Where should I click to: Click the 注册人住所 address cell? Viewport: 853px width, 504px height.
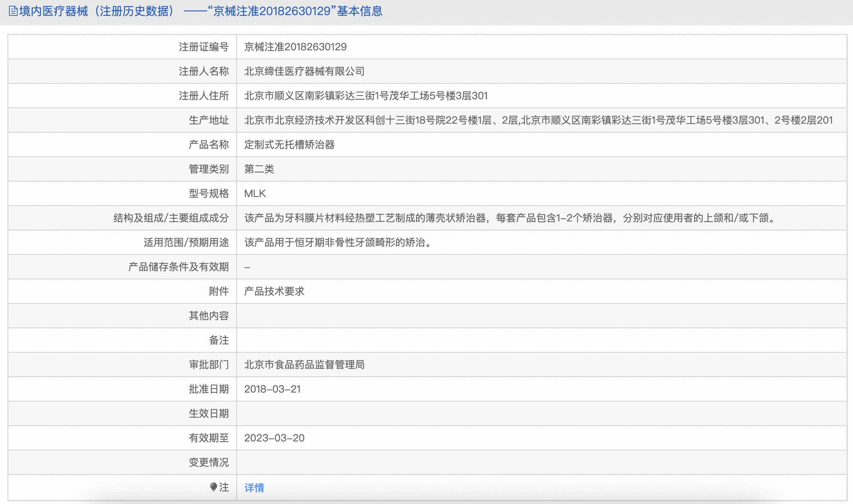pos(366,96)
